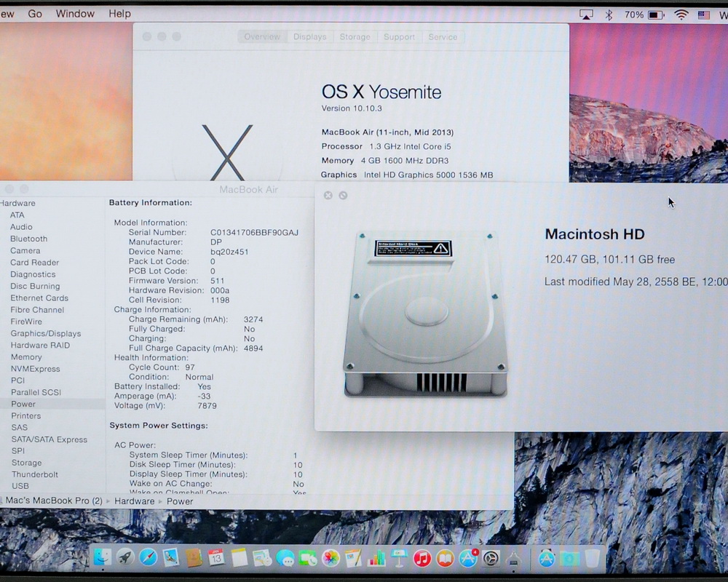
Task: Open Maps icon in Dock
Action: coord(262,557)
